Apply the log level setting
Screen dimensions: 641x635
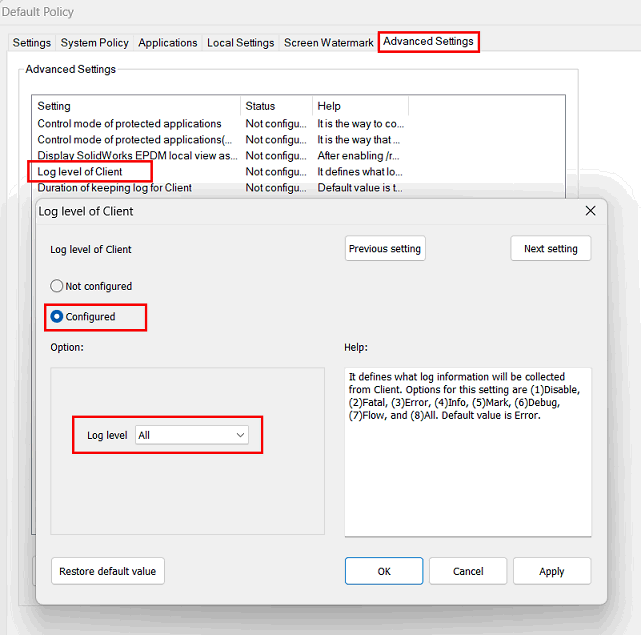click(552, 571)
